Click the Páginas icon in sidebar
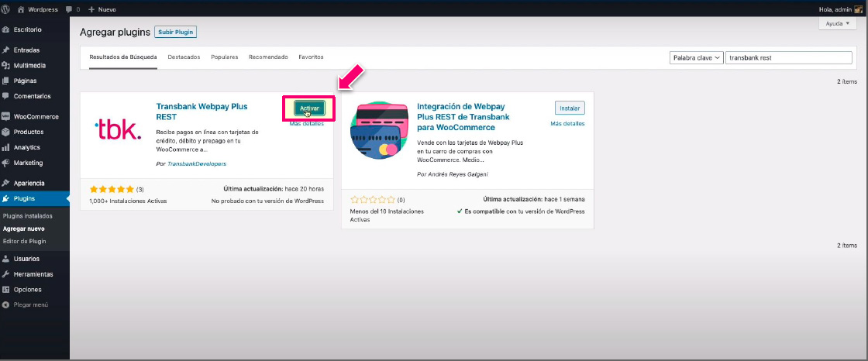Screen dimensions: 868x361 tap(5, 81)
